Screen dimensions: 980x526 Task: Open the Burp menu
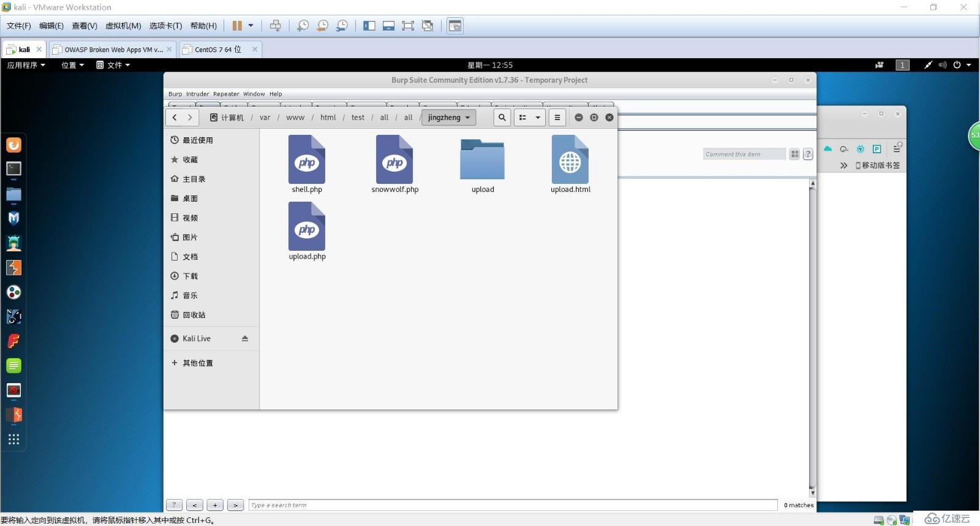coord(175,94)
